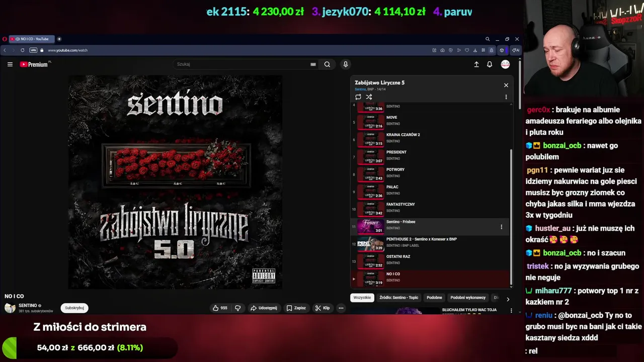Click Opera shield icon in address bar
644x362 pixels.
pos(450,50)
